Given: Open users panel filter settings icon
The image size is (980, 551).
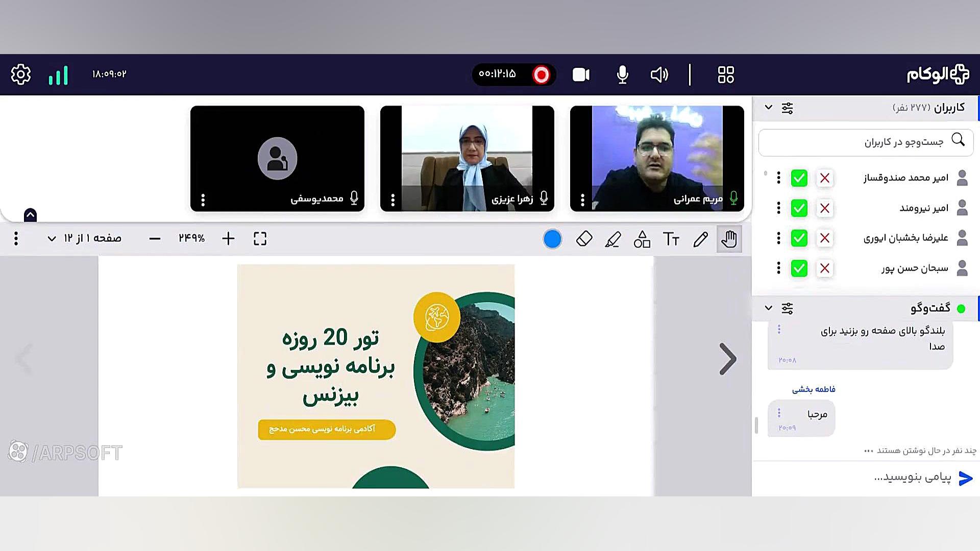Looking at the screenshot, I should pos(788,108).
